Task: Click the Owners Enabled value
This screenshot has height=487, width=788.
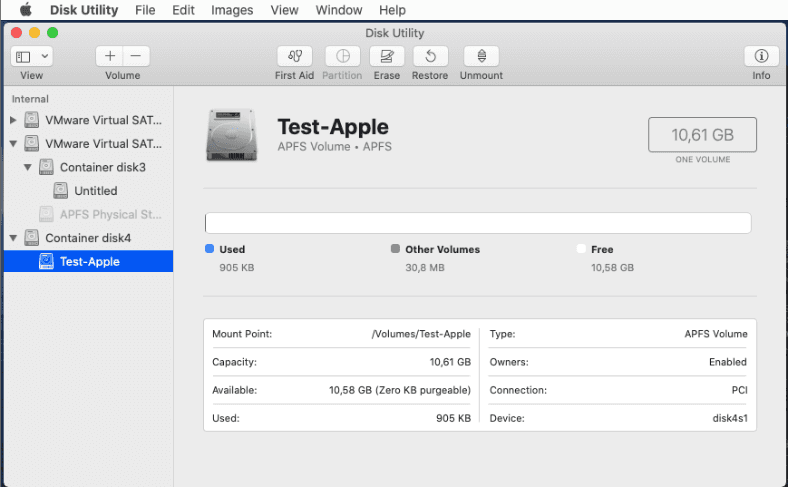Action: click(728, 362)
